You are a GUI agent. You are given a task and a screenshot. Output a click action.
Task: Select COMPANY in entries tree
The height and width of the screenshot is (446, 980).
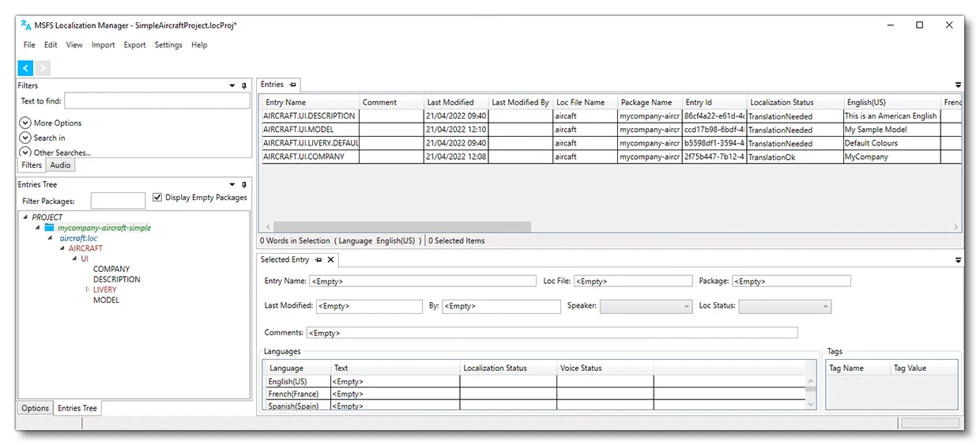click(x=111, y=269)
